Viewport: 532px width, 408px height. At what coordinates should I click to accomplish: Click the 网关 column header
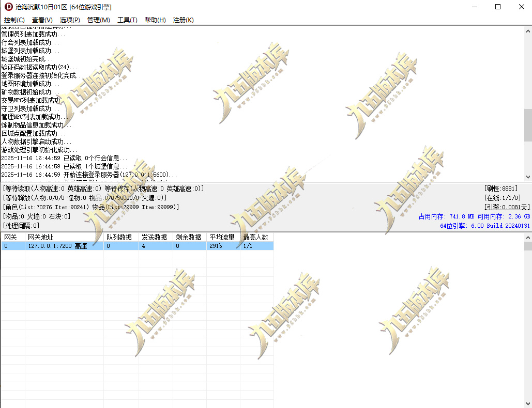pyautogui.click(x=13, y=237)
